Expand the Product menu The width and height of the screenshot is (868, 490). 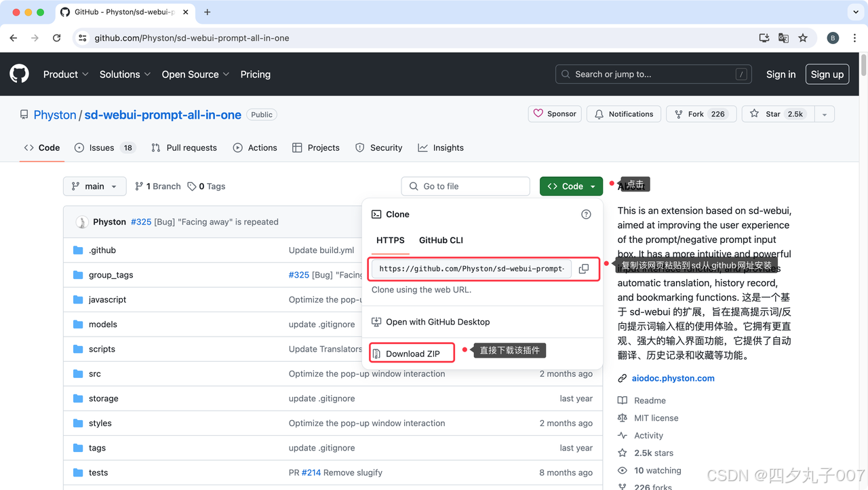[66, 75]
